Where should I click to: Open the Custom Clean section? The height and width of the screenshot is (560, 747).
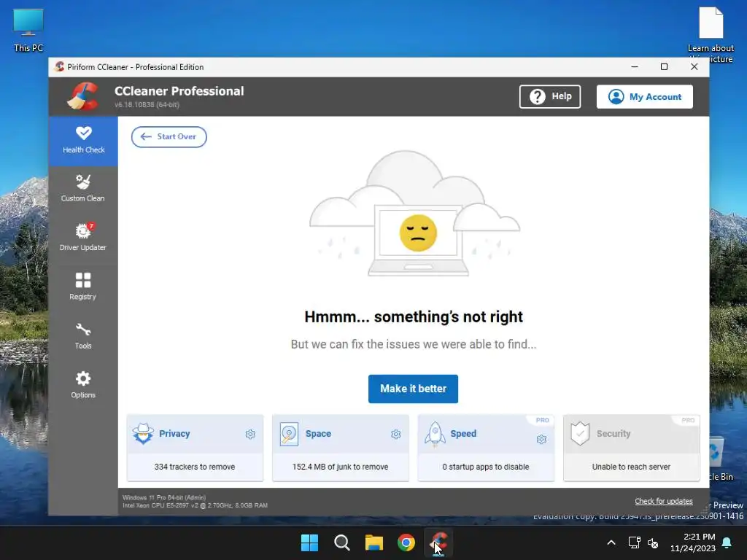[x=83, y=188]
